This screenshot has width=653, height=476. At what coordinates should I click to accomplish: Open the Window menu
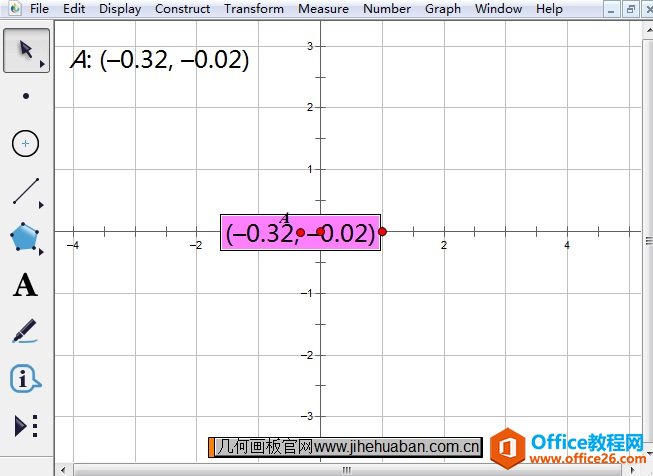click(x=498, y=9)
